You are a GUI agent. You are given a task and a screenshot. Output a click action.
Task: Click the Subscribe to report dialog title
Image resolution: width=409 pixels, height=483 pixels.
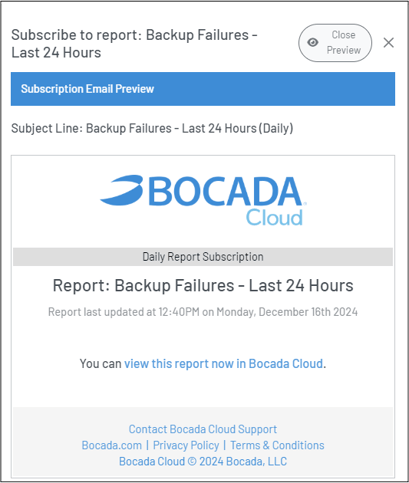coord(134,44)
